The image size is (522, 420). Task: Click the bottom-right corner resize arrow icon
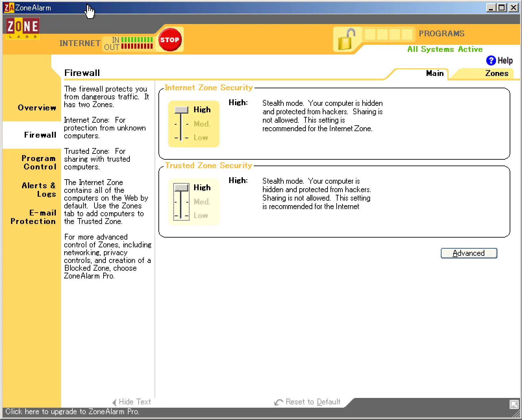514,404
